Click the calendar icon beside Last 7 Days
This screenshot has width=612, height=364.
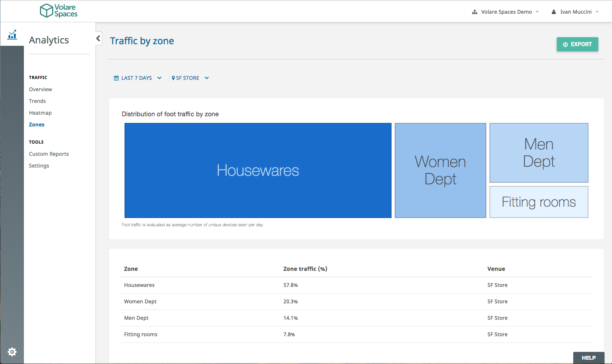click(116, 78)
